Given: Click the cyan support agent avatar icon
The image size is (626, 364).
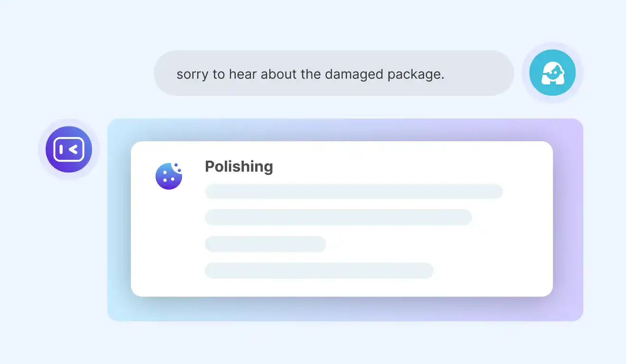Looking at the screenshot, I should tap(552, 73).
